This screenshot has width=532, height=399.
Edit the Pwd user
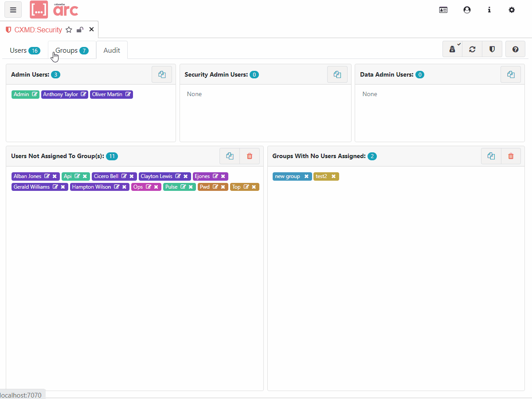215,187
